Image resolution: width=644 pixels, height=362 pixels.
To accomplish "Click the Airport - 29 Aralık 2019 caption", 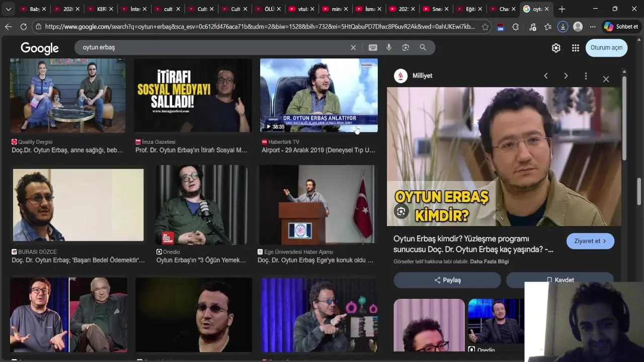I will point(318,150).
